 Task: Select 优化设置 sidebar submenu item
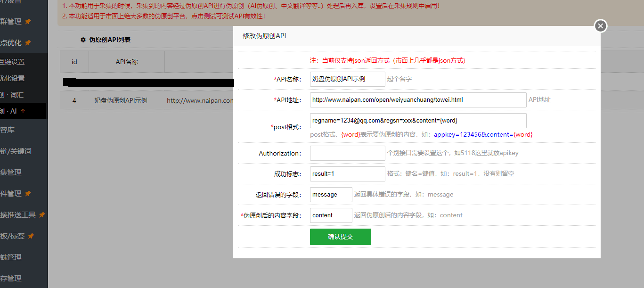[12, 78]
